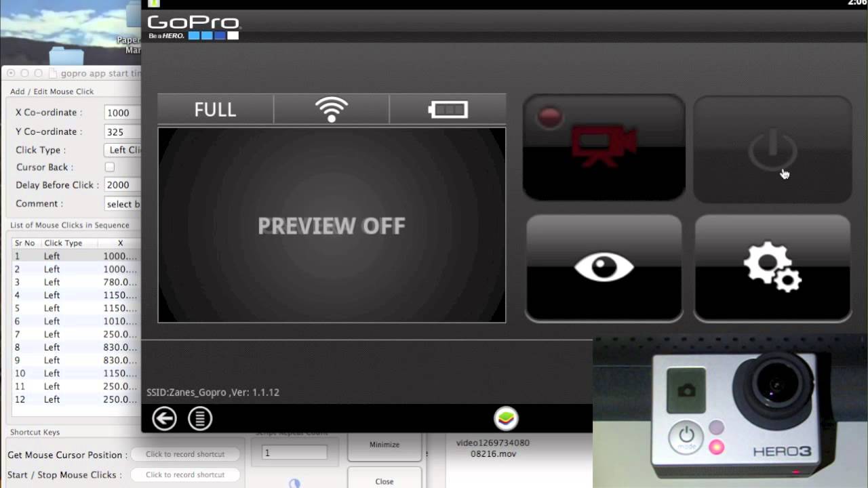This screenshot has height=488, width=868.
Task: Click the Minimize button in auto clicker
Action: coord(384,445)
